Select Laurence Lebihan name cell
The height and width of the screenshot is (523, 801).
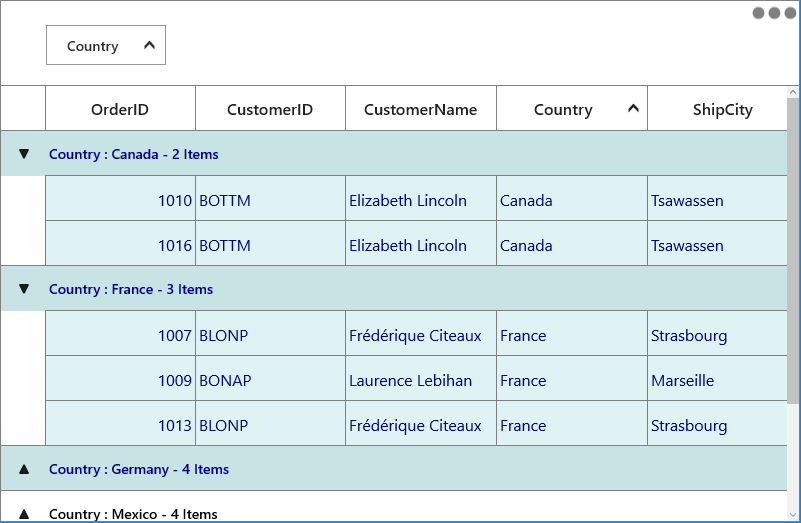pyautogui.click(x=420, y=378)
